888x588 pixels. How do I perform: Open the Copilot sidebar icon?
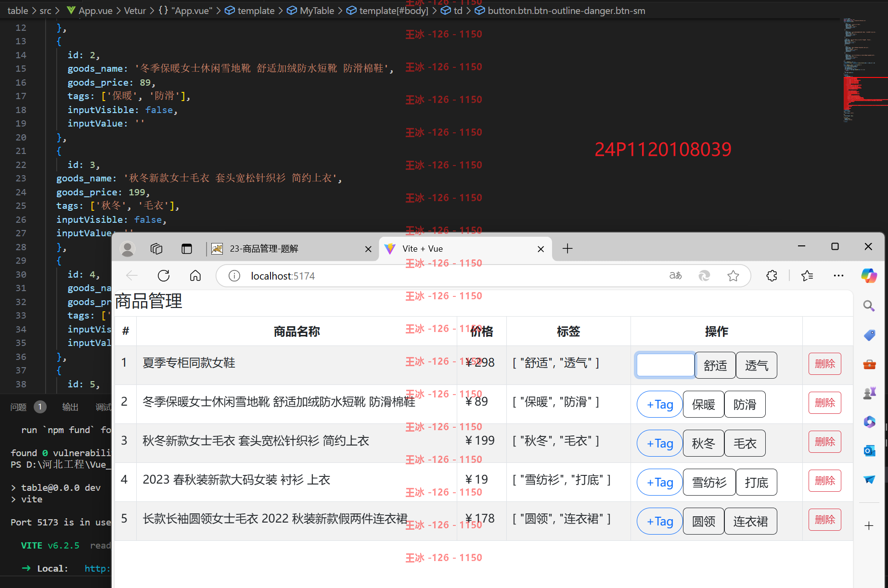[869, 276]
